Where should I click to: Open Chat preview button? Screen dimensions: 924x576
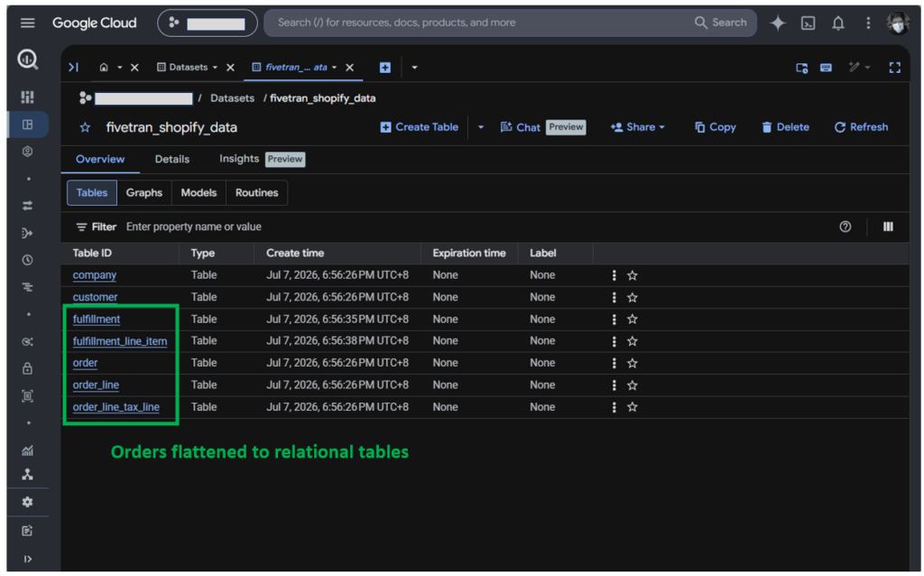[x=542, y=127]
